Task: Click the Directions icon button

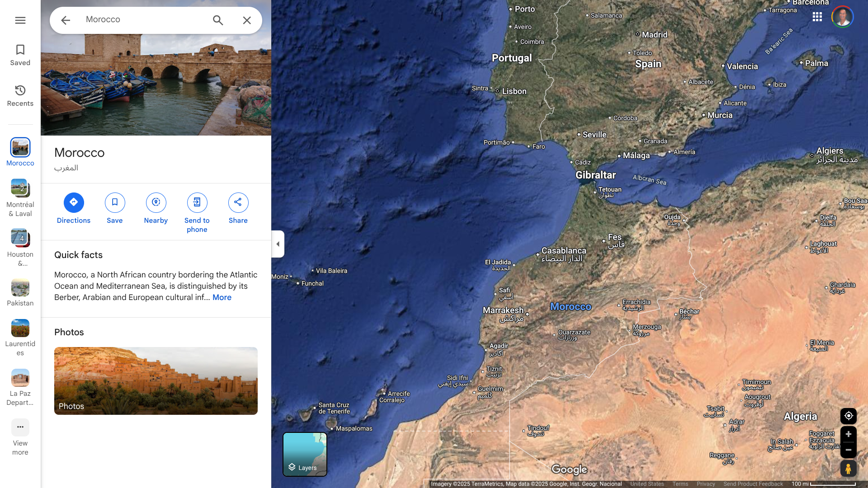Action: point(74,202)
